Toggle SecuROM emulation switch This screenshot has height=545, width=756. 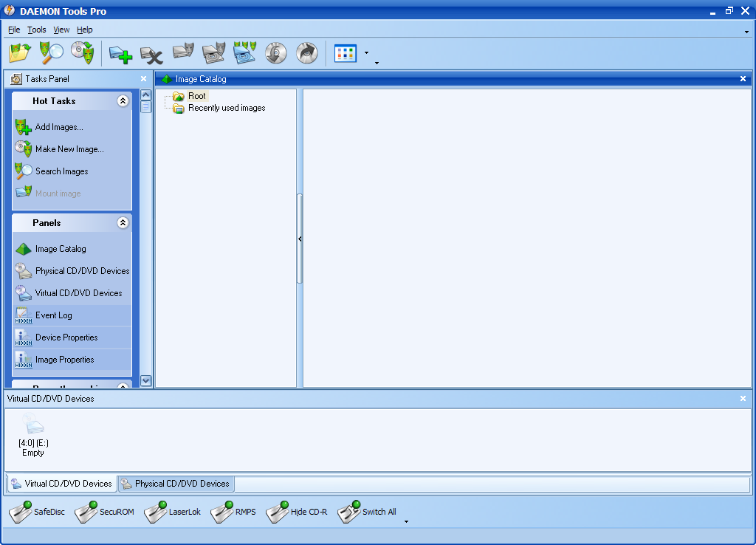[x=105, y=512]
